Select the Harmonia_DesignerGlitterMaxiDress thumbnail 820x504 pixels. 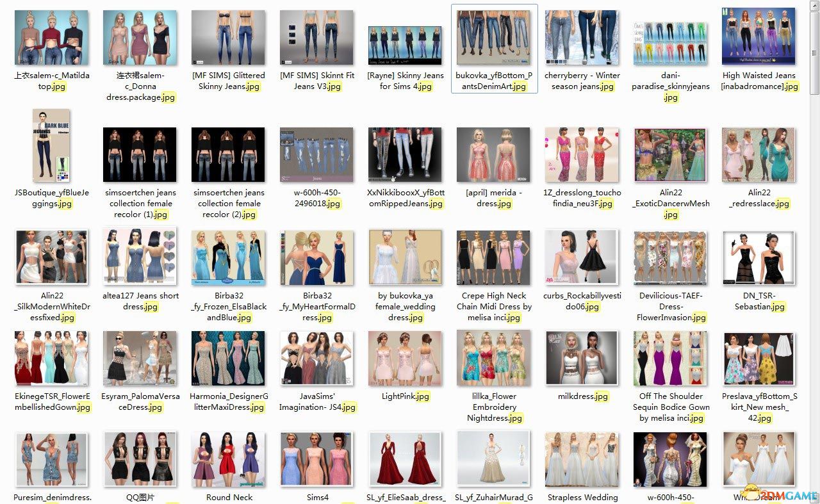pyautogui.click(x=228, y=359)
